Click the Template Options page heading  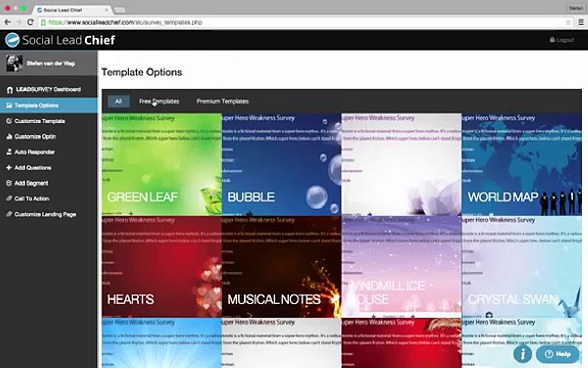142,72
